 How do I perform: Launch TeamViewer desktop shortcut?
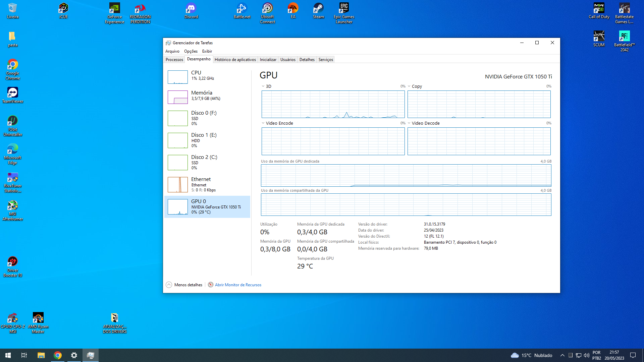[12, 95]
